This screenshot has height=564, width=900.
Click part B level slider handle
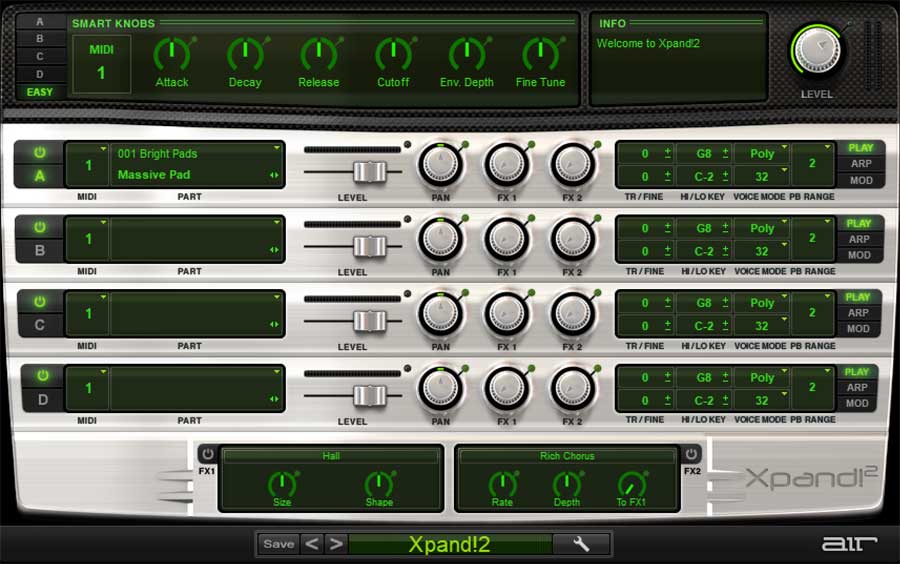(x=370, y=246)
